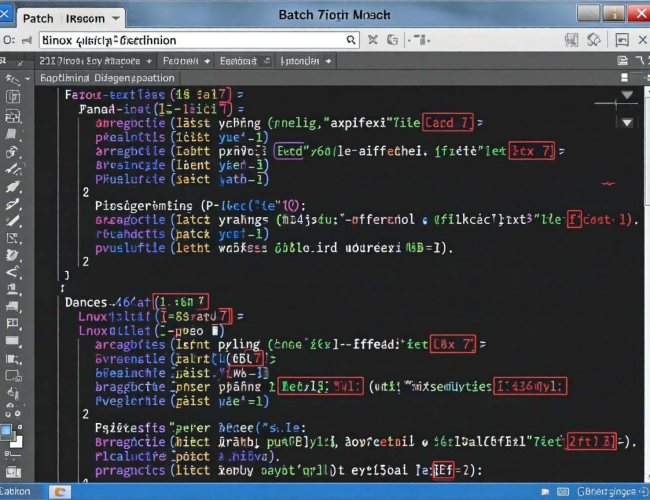Click inside the address search input field

(199, 40)
